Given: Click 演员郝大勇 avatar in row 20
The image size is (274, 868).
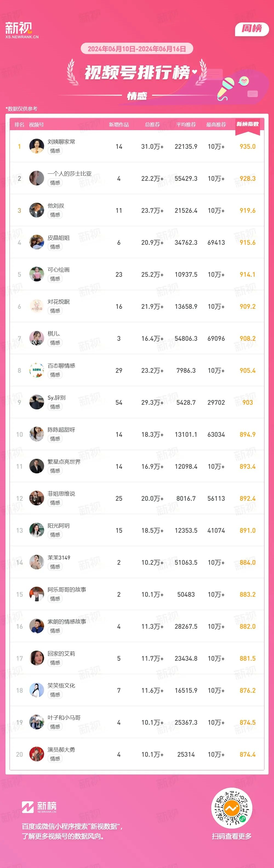Looking at the screenshot, I should pyautogui.click(x=36, y=755).
